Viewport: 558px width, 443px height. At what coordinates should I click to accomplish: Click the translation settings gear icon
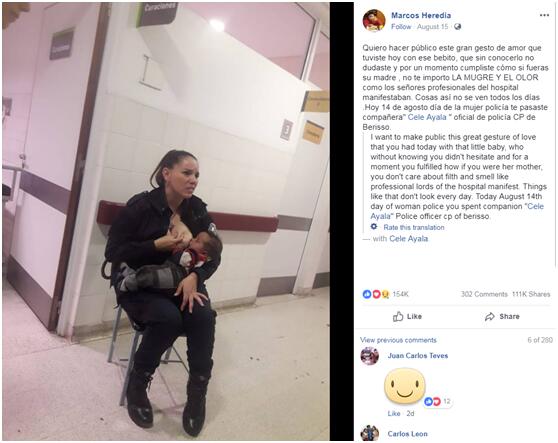374,227
